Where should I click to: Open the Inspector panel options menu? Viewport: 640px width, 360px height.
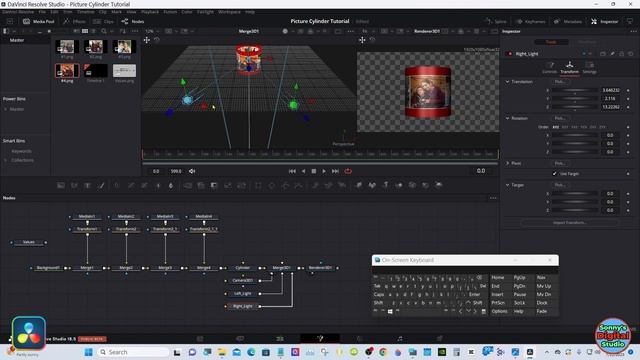click(633, 31)
